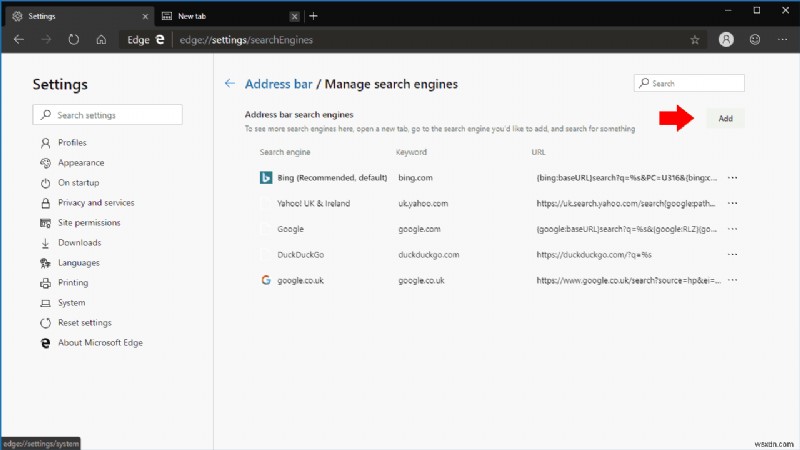Viewport: 800px width, 450px height.
Task: Click the google.co.uk G icon
Action: 266,280
